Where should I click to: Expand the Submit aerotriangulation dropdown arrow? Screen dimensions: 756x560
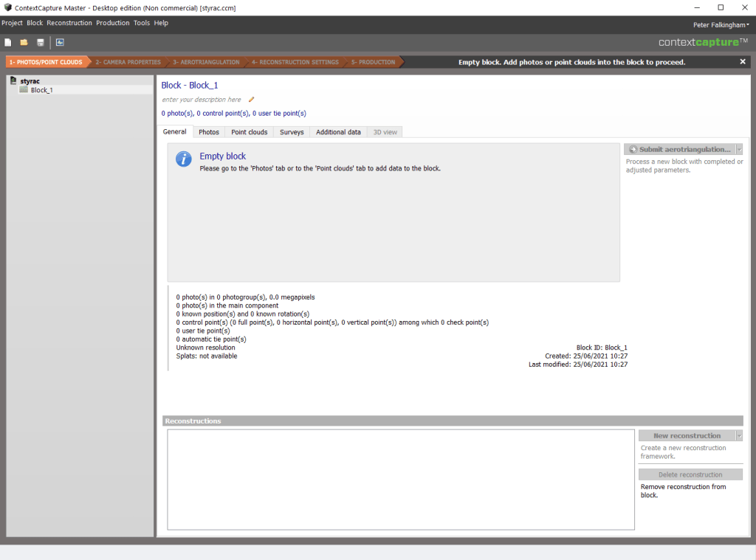click(x=739, y=150)
